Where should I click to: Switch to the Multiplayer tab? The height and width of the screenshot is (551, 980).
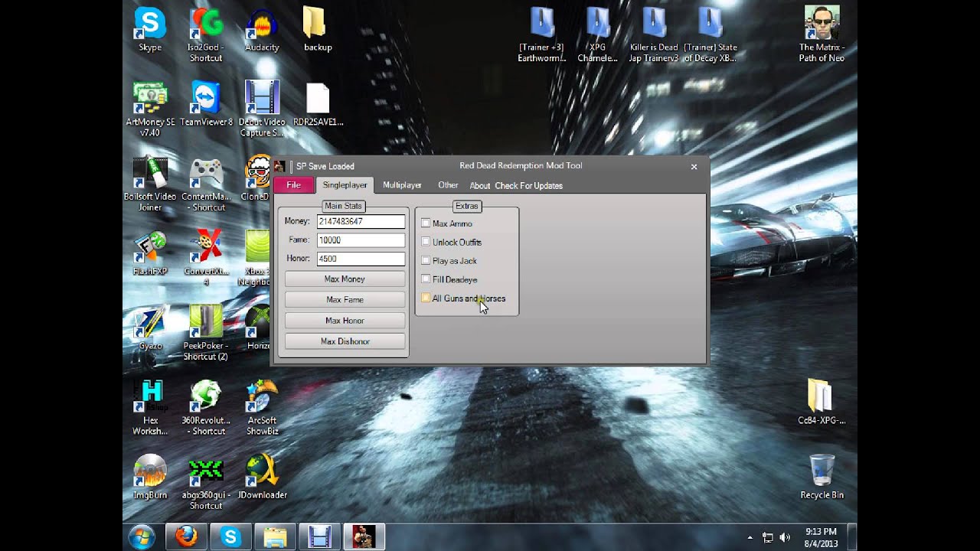coord(402,185)
